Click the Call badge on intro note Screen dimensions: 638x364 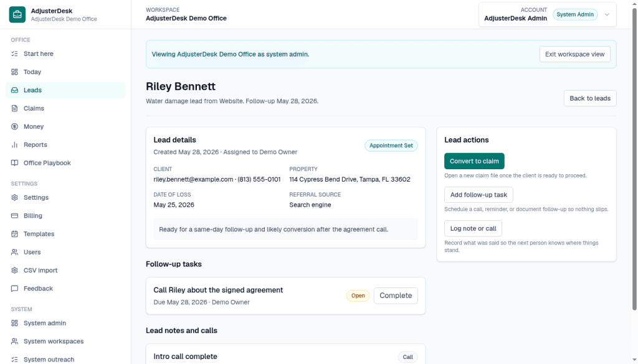(407, 357)
